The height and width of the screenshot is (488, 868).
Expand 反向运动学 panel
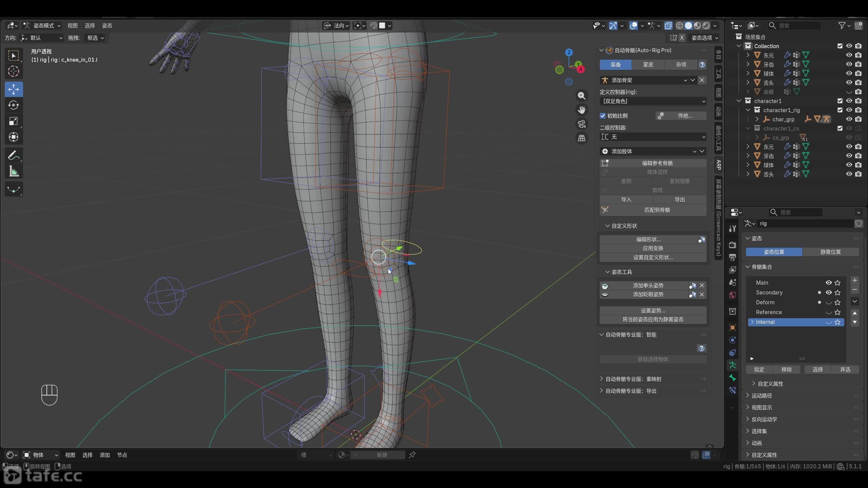click(x=802, y=420)
